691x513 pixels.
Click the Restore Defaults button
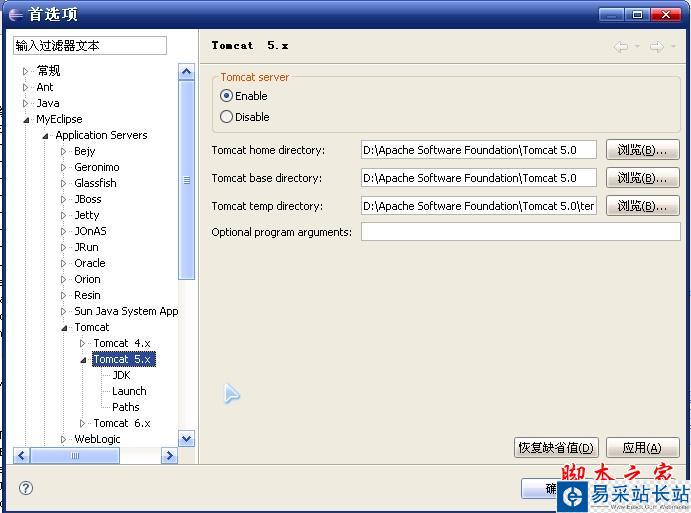tap(556, 448)
